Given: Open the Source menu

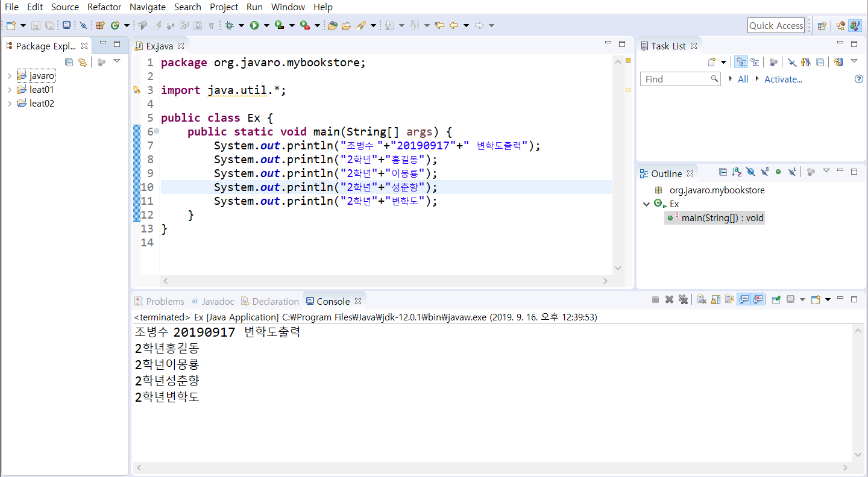Looking at the screenshot, I should [x=65, y=7].
